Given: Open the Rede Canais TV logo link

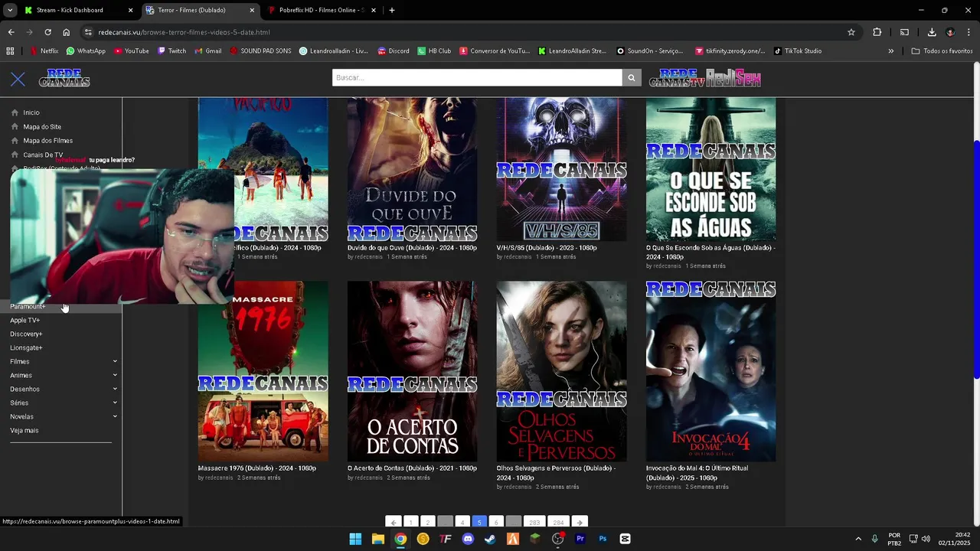Looking at the screenshot, I should (x=676, y=78).
